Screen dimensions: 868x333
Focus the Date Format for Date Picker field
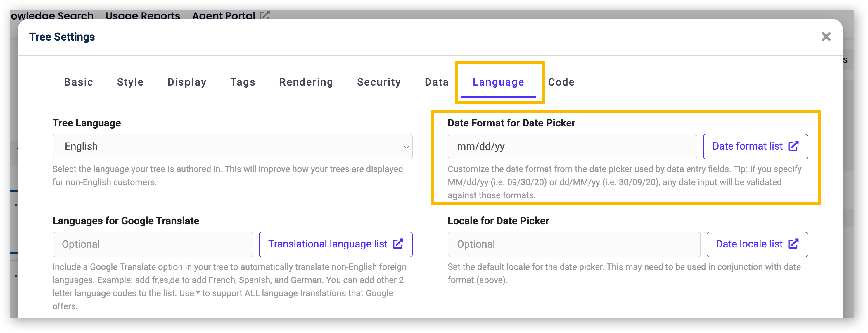coord(572,147)
